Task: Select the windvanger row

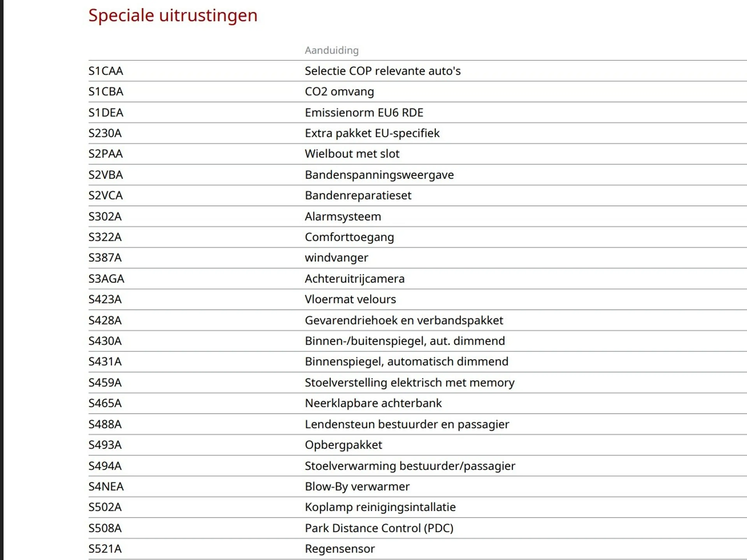Action: (418, 258)
